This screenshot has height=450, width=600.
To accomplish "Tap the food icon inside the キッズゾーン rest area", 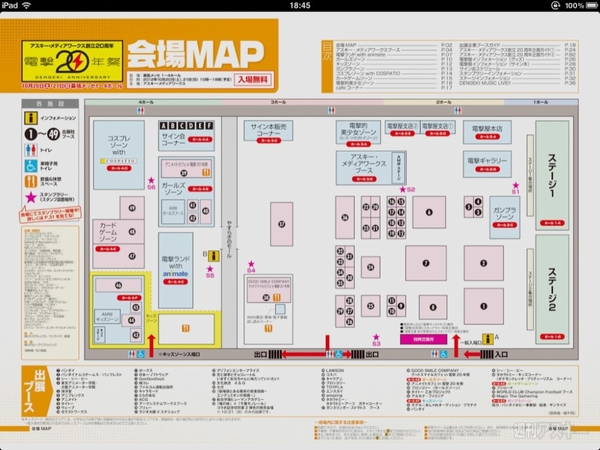I will (x=186, y=328).
